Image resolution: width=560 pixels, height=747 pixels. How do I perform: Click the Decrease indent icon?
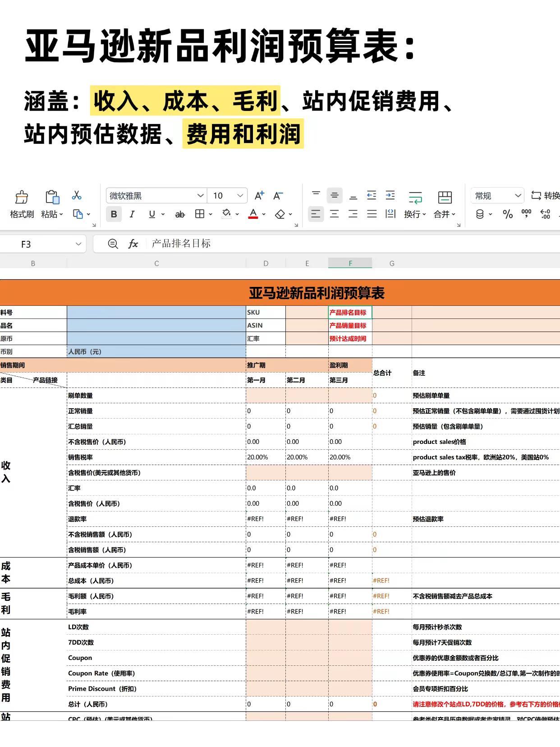(372, 195)
